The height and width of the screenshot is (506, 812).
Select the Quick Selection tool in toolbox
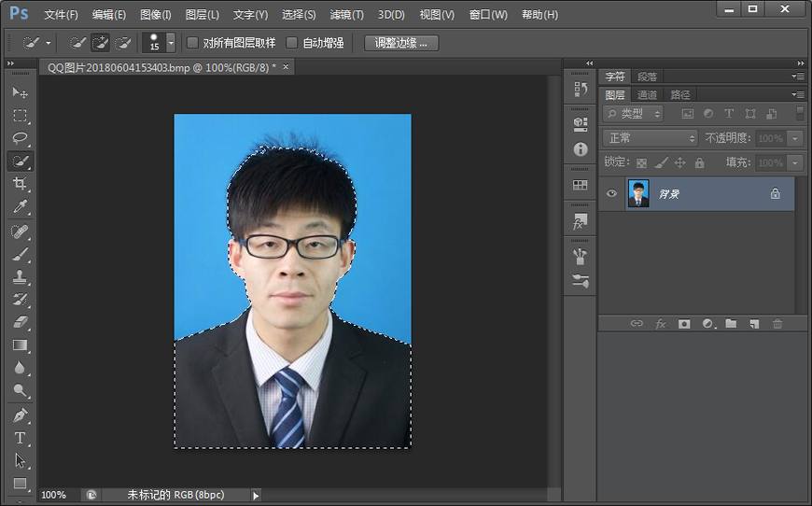click(x=21, y=162)
